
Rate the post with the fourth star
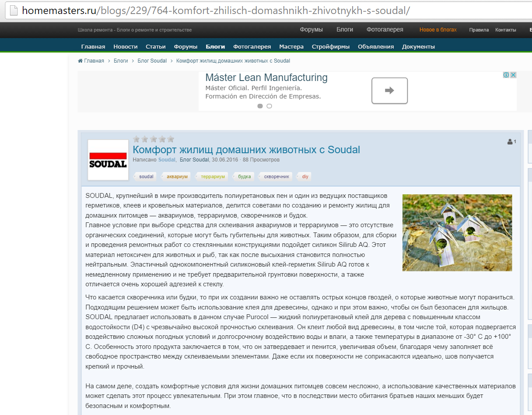162,139
